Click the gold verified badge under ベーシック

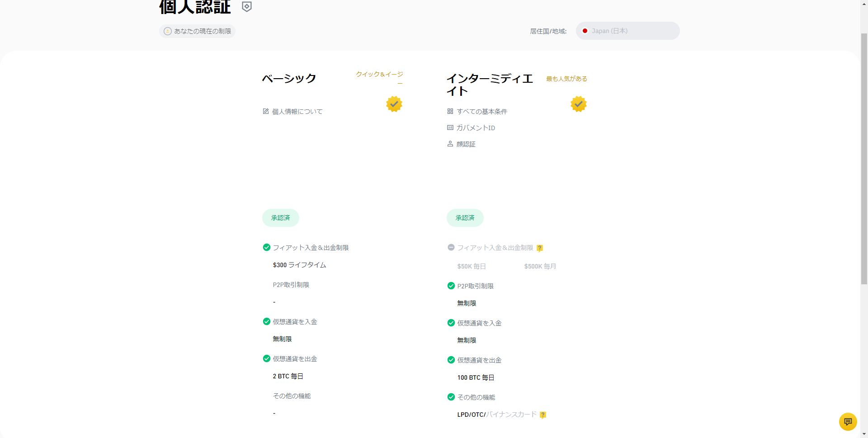(394, 104)
